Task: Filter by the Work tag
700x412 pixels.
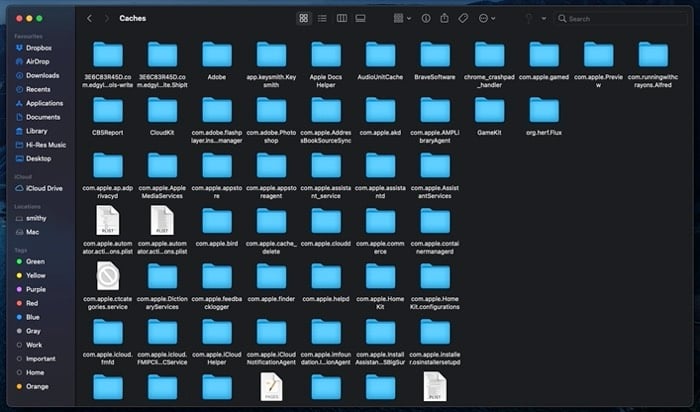Action: tap(29, 345)
